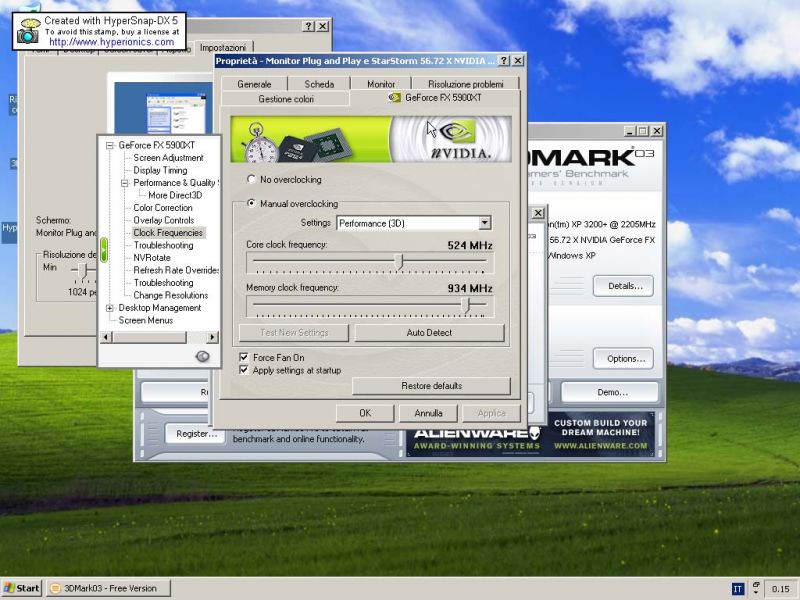Select Clock Frequencies in the tree
The width and height of the screenshot is (800, 600).
[x=168, y=233]
